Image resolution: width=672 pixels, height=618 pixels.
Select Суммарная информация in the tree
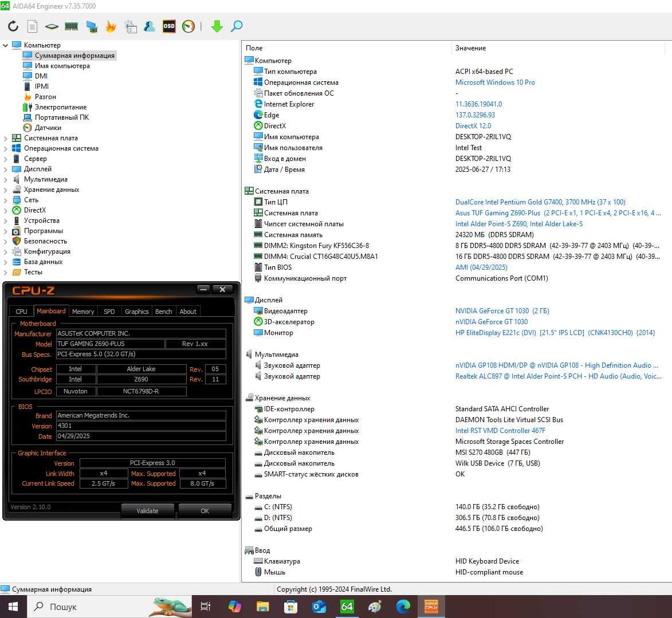tap(74, 56)
